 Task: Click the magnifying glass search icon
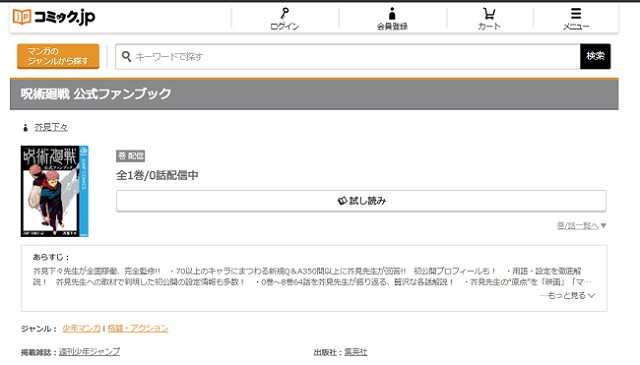126,56
